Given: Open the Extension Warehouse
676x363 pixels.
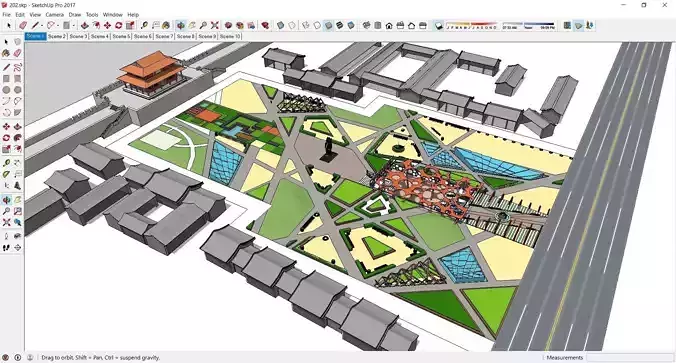Looking at the screenshot, I should click(240, 25).
